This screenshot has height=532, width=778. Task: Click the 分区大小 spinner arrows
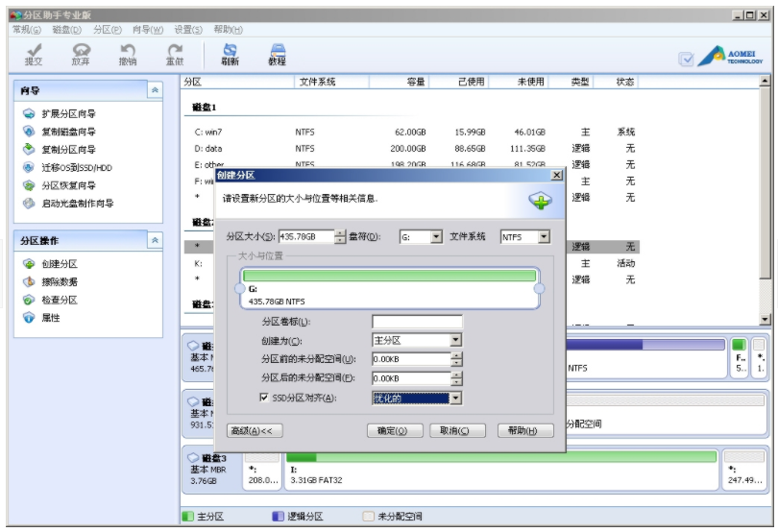pos(340,237)
